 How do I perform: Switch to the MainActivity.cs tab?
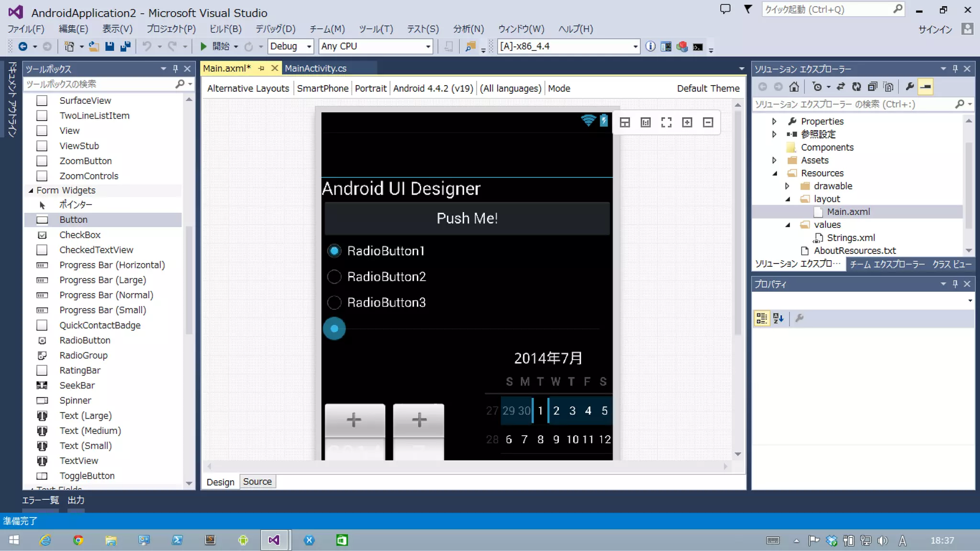click(x=315, y=68)
